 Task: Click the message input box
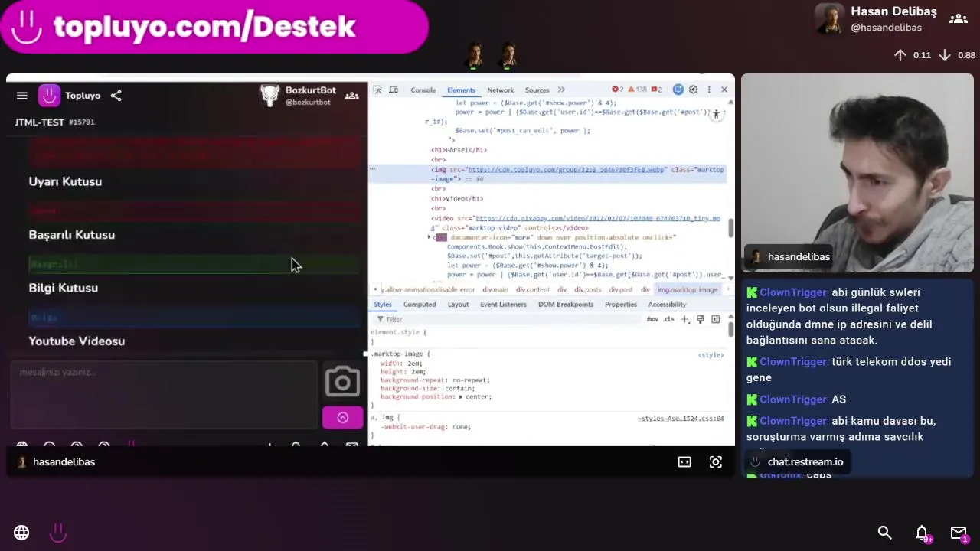pos(164,395)
